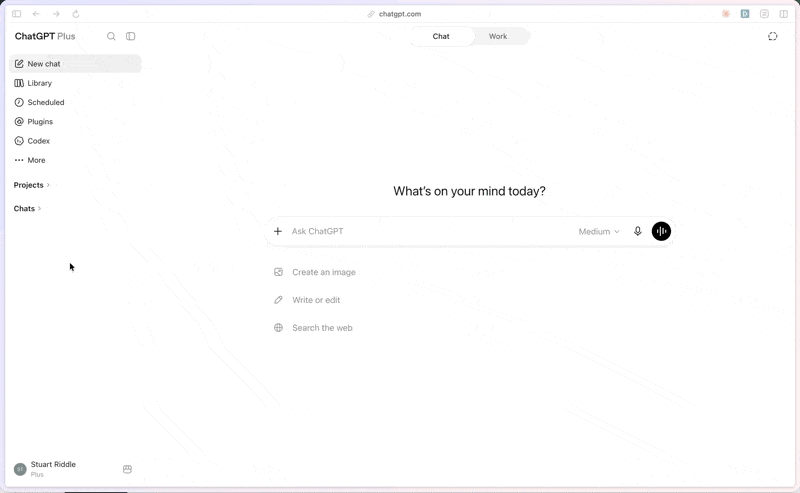
Task: Select the Write or edit suggestion
Action: (x=307, y=300)
